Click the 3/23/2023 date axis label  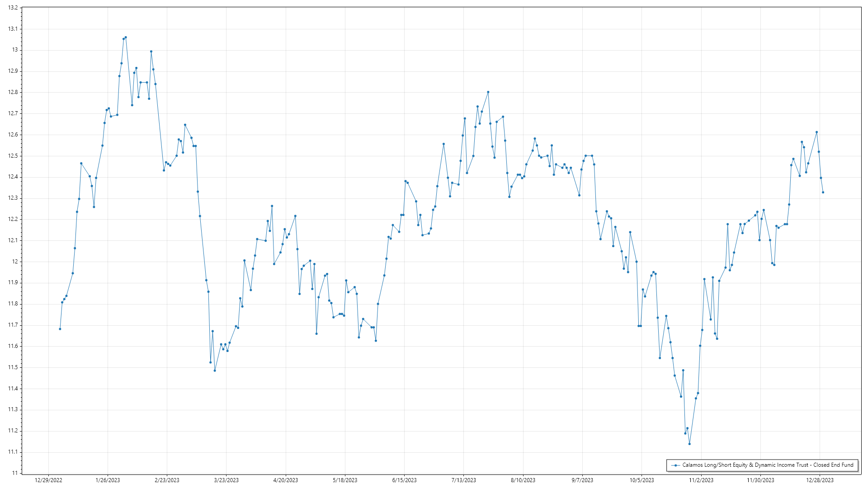coord(226,480)
